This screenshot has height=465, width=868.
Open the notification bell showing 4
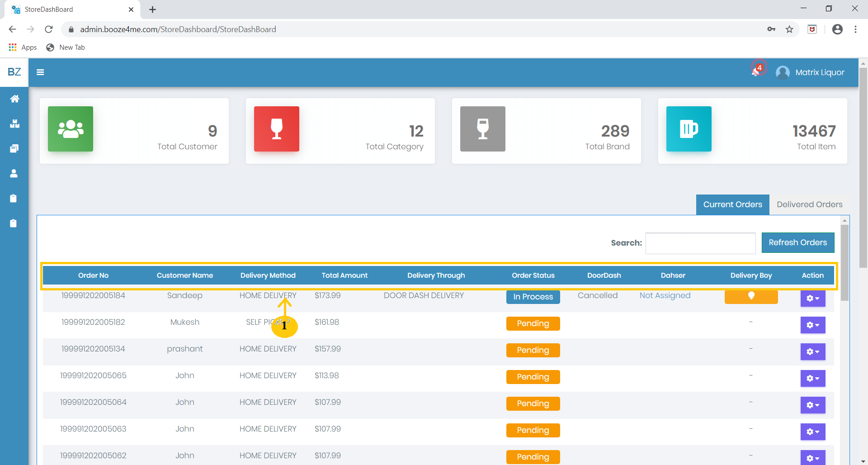click(x=757, y=70)
